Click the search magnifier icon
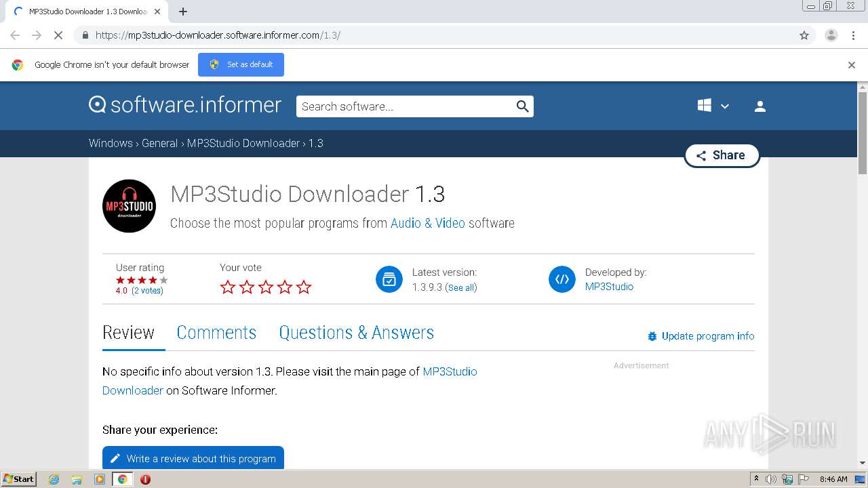868x488 pixels. tap(522, 106)
